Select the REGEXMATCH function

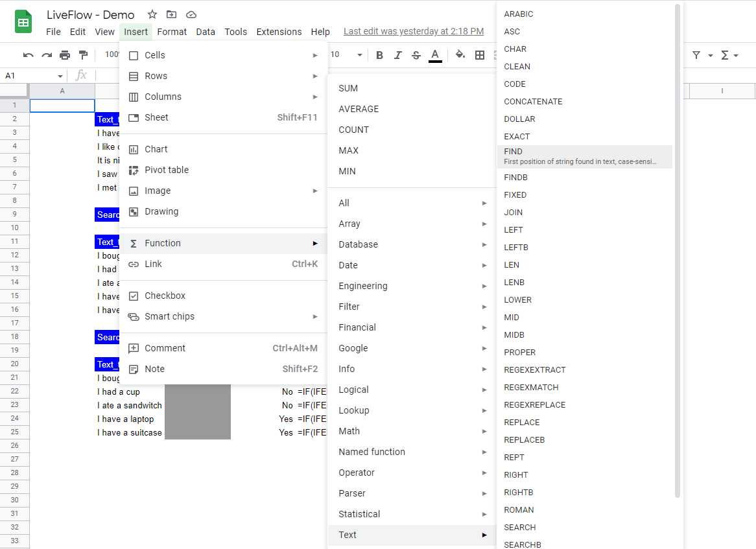(585, 388)
